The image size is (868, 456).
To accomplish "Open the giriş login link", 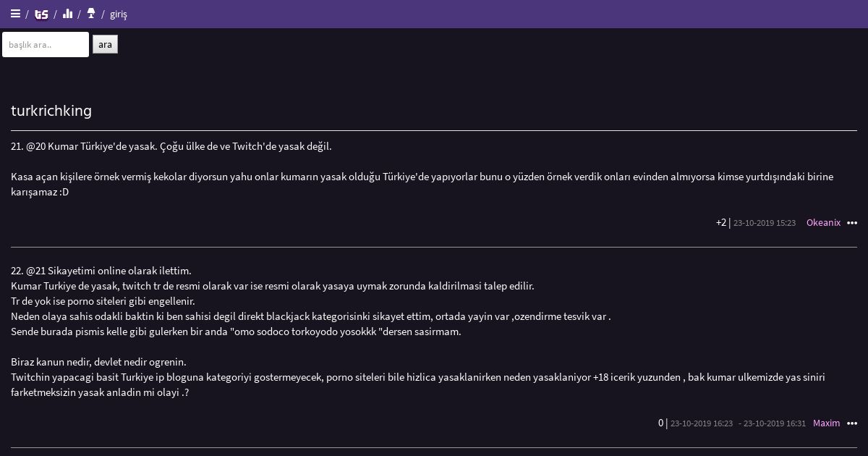I will click(119, 14).
